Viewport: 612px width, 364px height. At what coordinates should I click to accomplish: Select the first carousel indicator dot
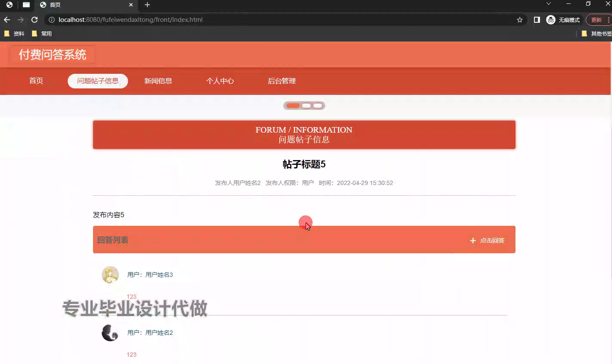click(x=293, y=106)
